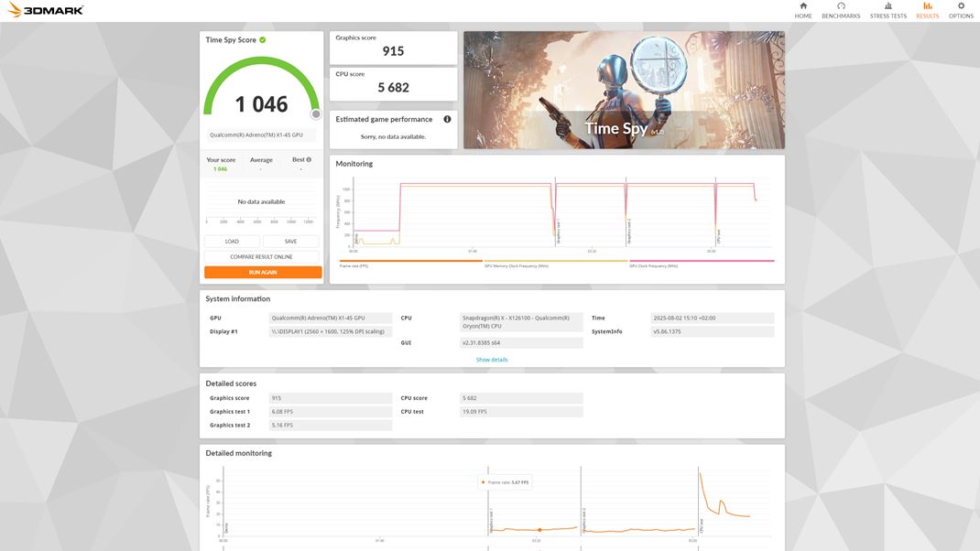
Task: Start the benchmark with Run Again
Action: [x=263, y=273]
